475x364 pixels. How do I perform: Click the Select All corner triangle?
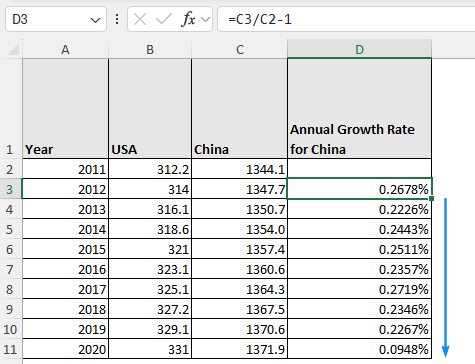point(14,49)
